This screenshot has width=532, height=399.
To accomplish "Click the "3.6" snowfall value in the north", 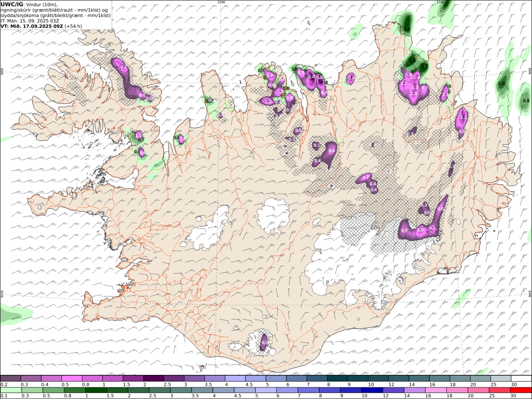I will (320, 77).
